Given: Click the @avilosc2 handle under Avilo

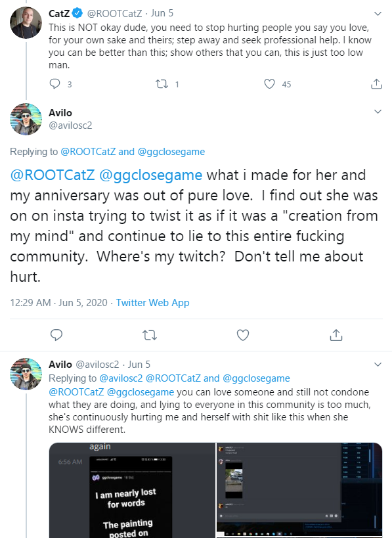Looking at the screenshot, I should point(70,125).
